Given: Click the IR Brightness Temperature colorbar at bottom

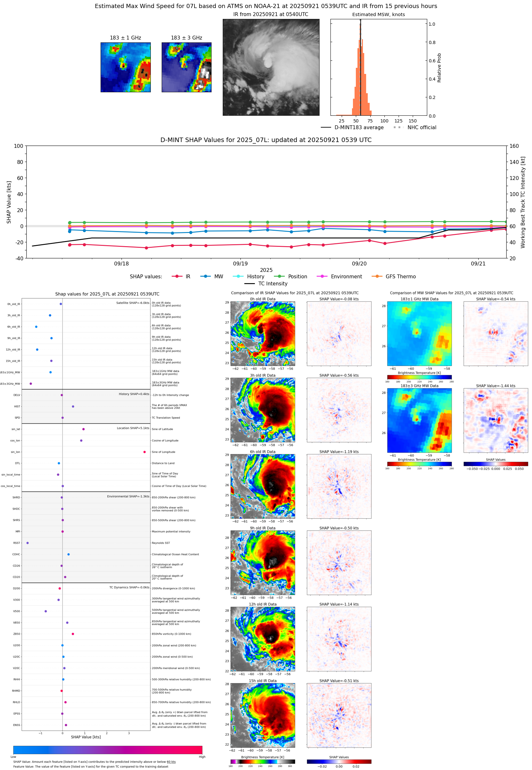Looking at the screenshot, I should pyautogui.click(x=263, y=761).
